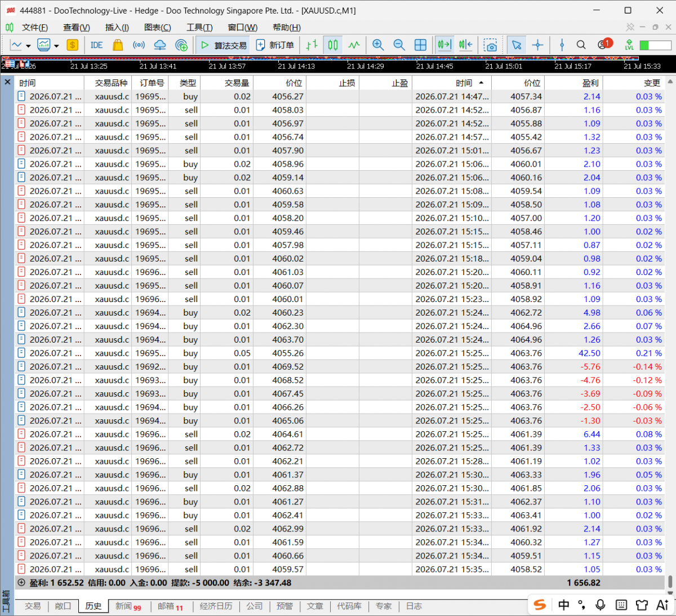The image size is (676, 616).
Task: Select the crosshair tool
Action: [538, 45]
